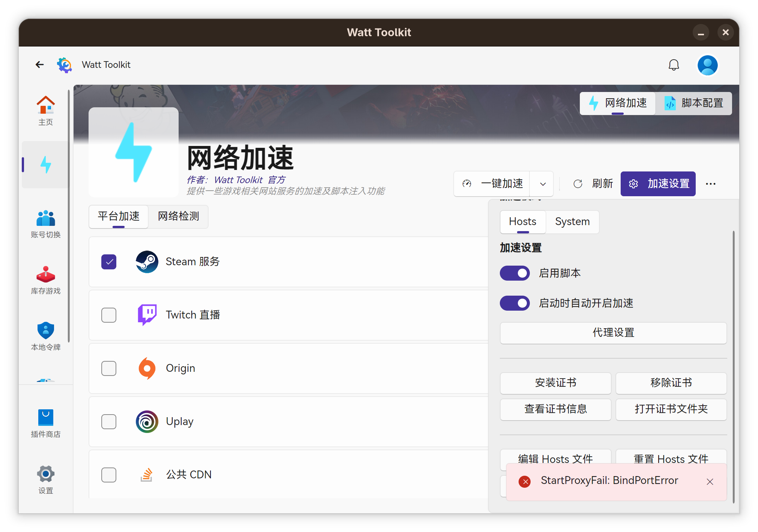The image size is (758, 532).
Task: Select the System proxy mode tab
Action: tap(572, 222)
